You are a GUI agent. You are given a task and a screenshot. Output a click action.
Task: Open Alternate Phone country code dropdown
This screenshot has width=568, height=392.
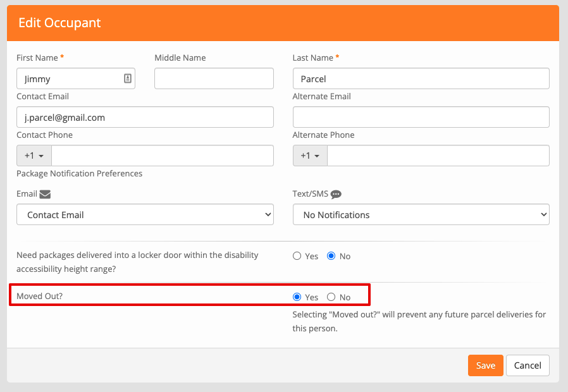click(310, 156)
